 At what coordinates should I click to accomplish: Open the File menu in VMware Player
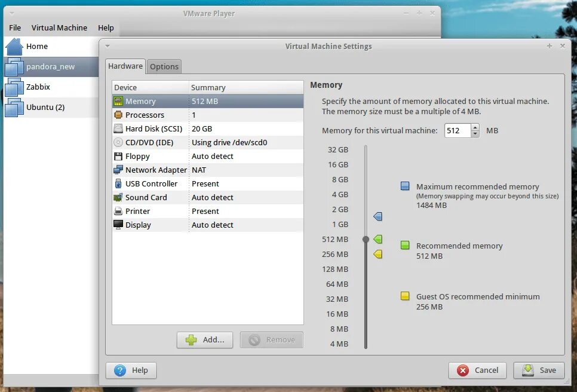pyautogui.click(x=15, y=27)
